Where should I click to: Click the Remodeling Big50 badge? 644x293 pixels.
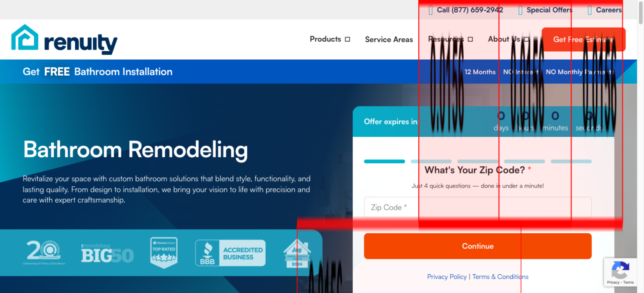click(107, 253)
